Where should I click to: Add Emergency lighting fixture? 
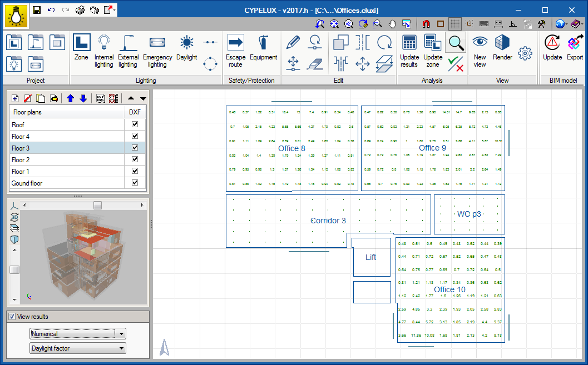tap(157, 48)
